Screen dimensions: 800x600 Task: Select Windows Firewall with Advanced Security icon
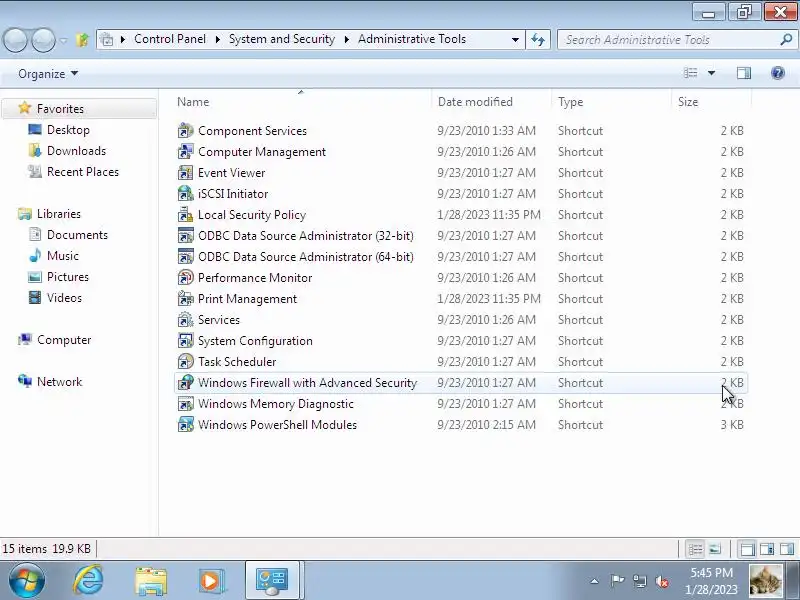point(185,383)
